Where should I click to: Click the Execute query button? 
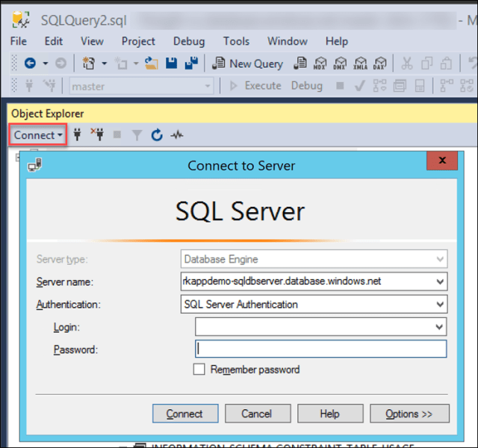pos(255,86)
